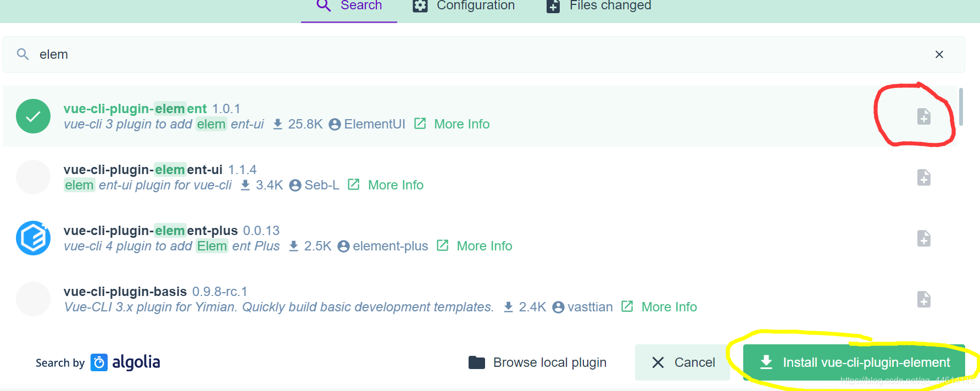Click the 'Search by' label
This screenshot has height=391, width=980.
tap(60, 363)
